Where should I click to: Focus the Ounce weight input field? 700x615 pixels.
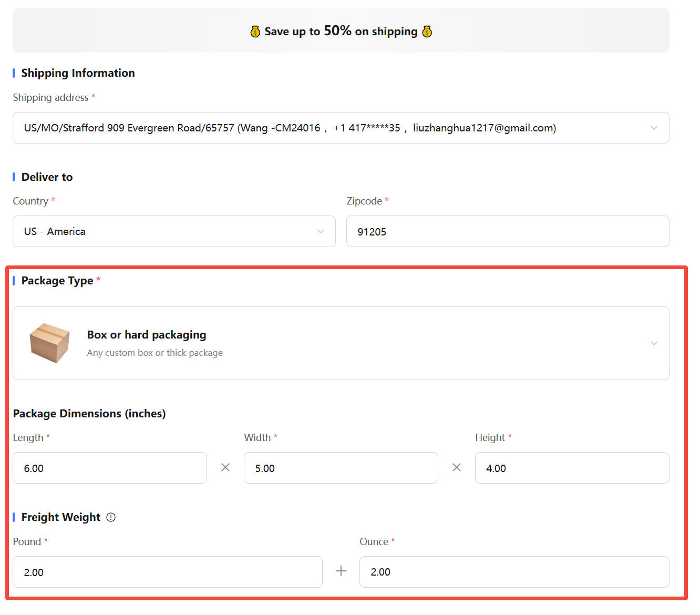click(x=514, y=572)
